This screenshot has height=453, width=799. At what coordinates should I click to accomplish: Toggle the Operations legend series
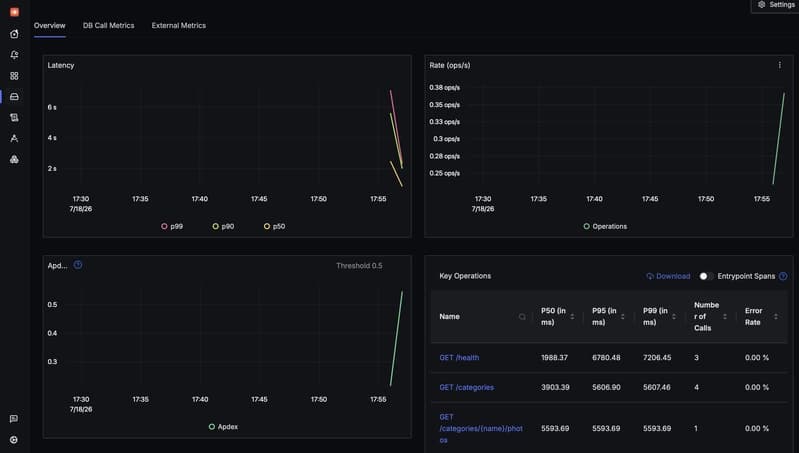click(605, 226)
